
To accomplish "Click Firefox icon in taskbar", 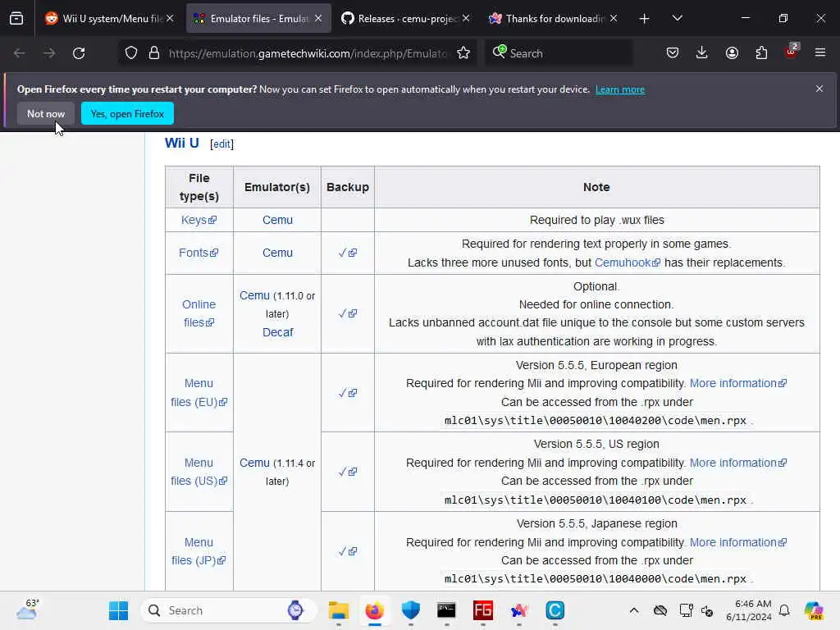I will (x=374, y=610).
